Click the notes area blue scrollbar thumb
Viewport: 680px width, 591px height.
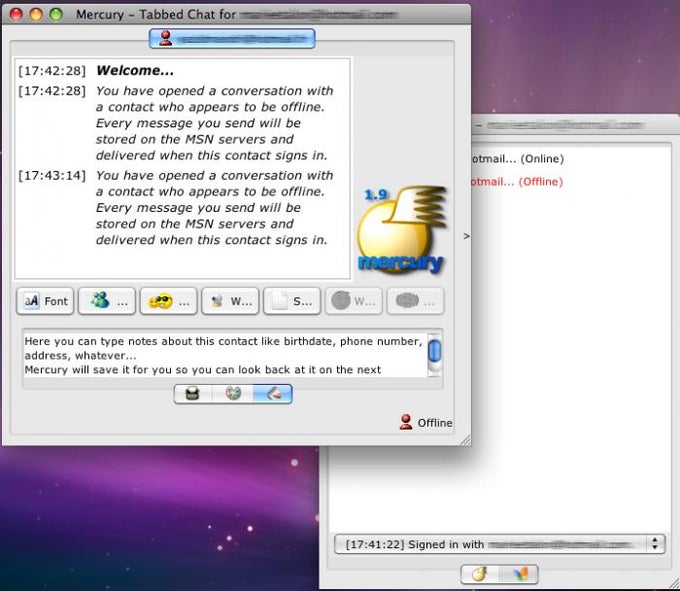point(435,351)
